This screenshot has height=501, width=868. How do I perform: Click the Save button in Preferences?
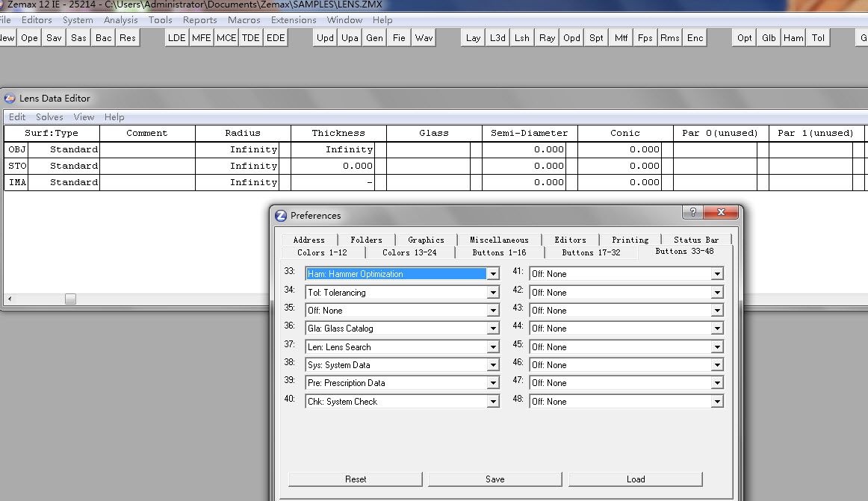pyautogui.click(x=495, y=479)
